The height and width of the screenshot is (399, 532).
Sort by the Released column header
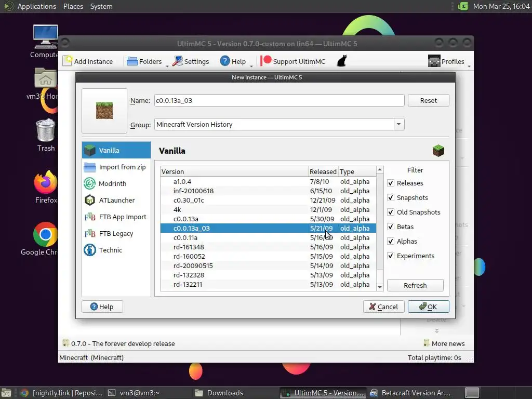(323, 171)
